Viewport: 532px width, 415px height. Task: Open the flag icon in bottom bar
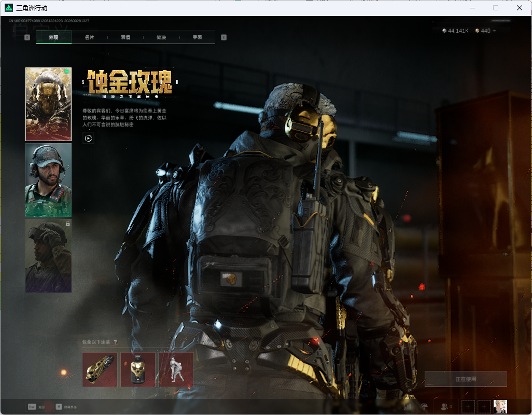[x=424, y=406]
